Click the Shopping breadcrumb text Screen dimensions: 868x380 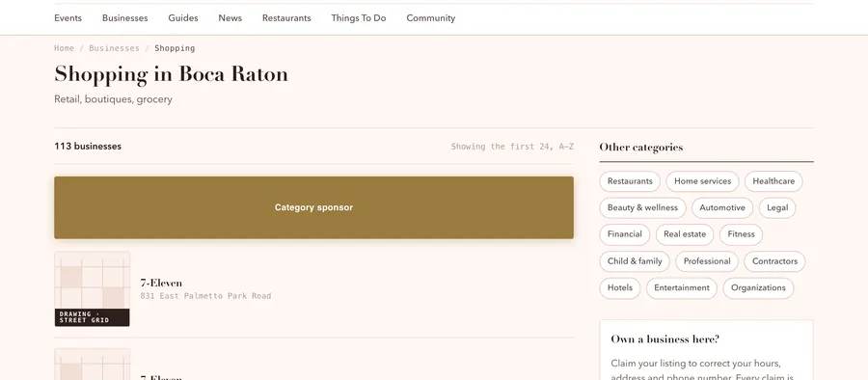175,48
